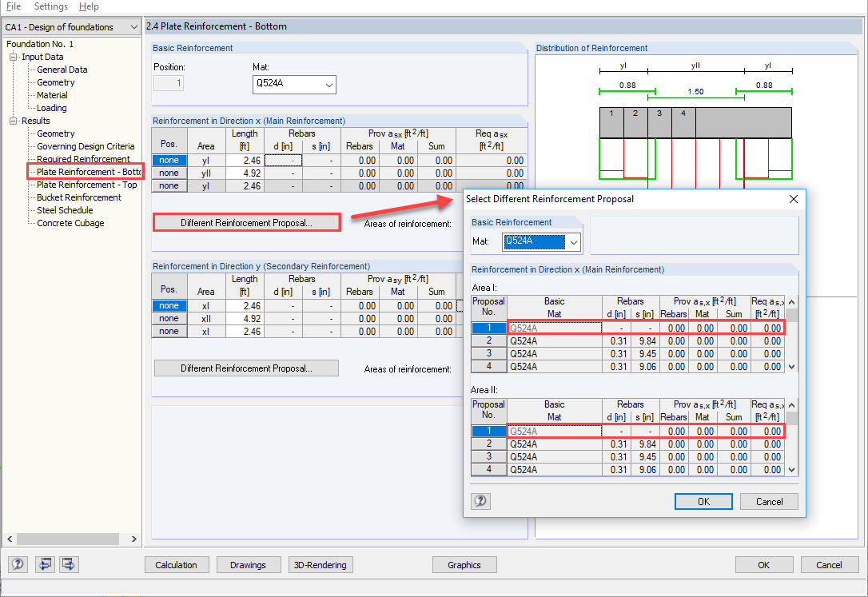This screenshot has height=597, width=868.
Task: Select Geometry under Results
Action: click(x=55, y=133)
